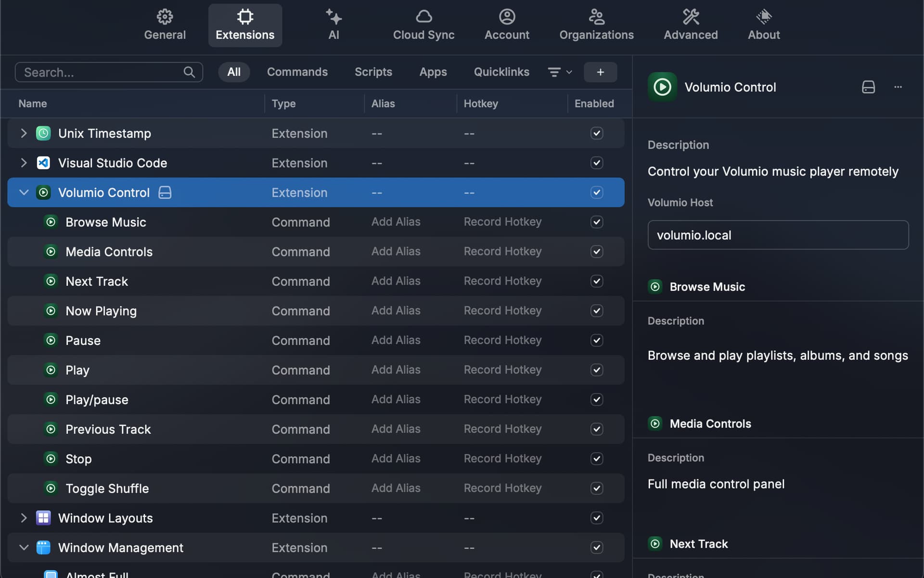924x578 pixels.
Task: Expand the Window Layouts extension
Action: pos(24,518)
